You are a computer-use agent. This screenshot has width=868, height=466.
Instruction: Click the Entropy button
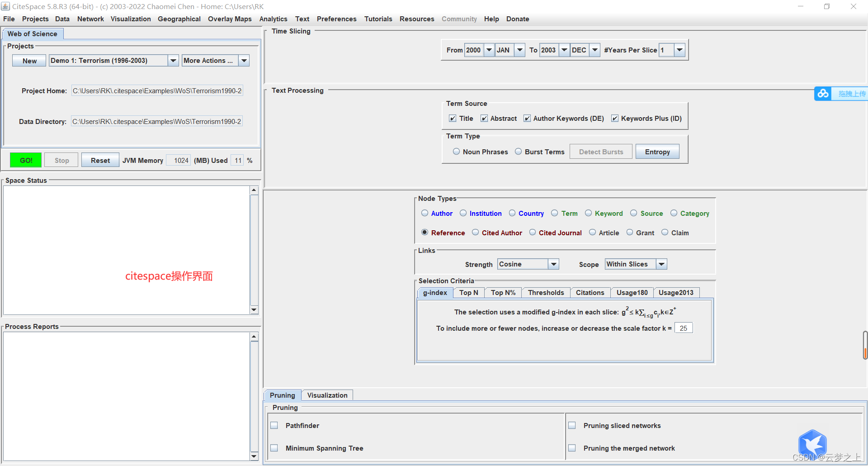[657, 152]
